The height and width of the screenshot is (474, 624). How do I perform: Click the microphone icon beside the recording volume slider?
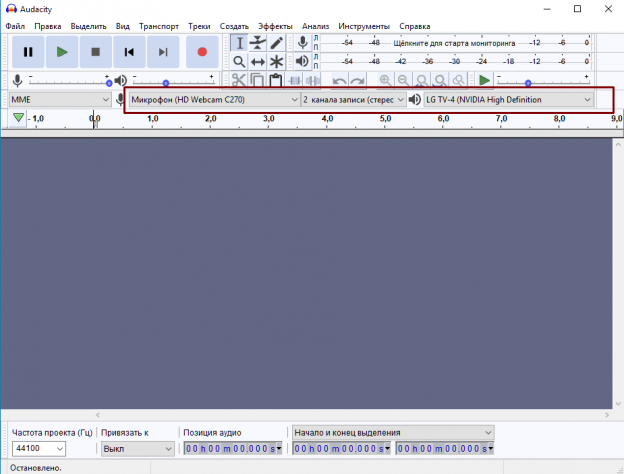pos(17,81)
